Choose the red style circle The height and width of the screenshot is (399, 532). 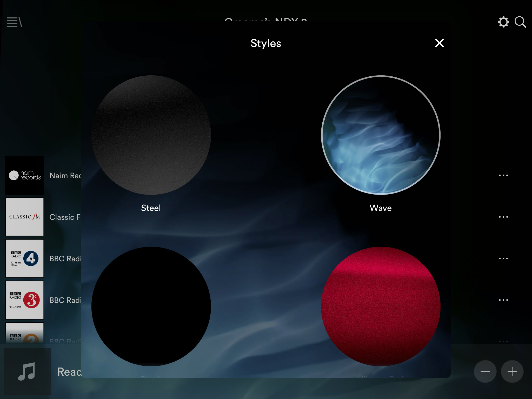[x=381, y=307]
